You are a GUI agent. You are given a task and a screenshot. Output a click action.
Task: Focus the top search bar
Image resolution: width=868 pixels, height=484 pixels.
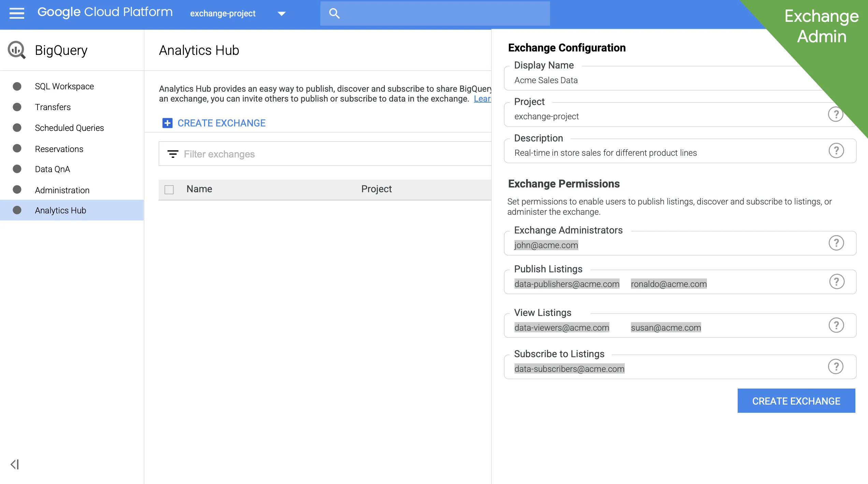[435, 13]
